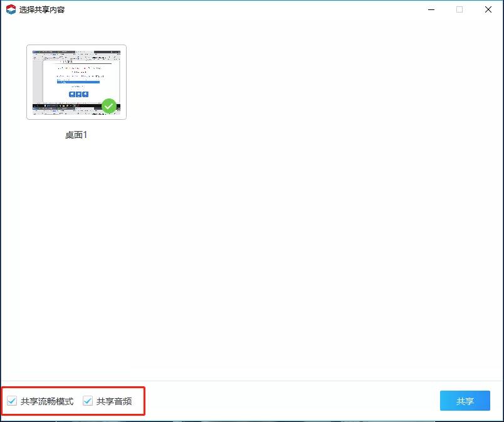Minimize the share content window
504x422 pixels.
pyautogui.click(x=431, y=9)
